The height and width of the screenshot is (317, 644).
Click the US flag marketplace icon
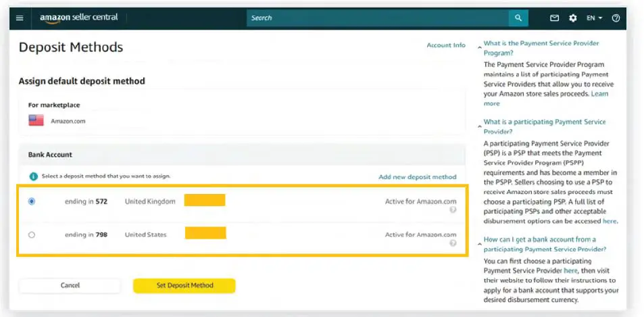[36, 121]
